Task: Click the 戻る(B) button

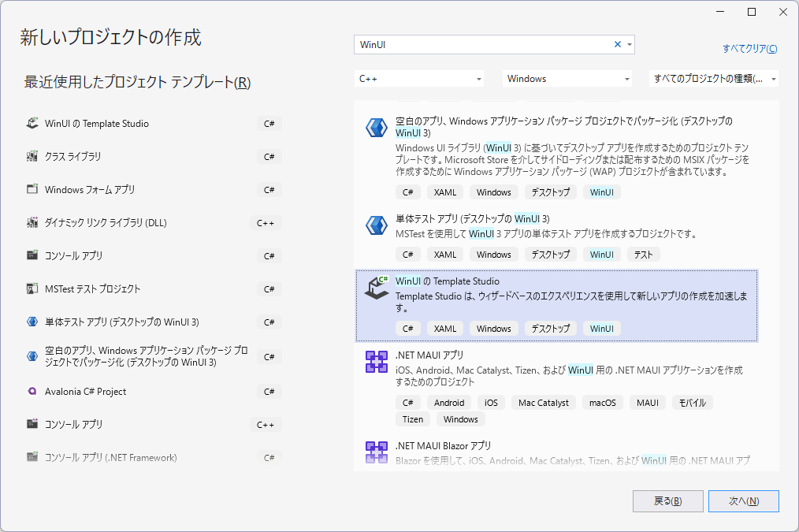Action: (668, 501)
